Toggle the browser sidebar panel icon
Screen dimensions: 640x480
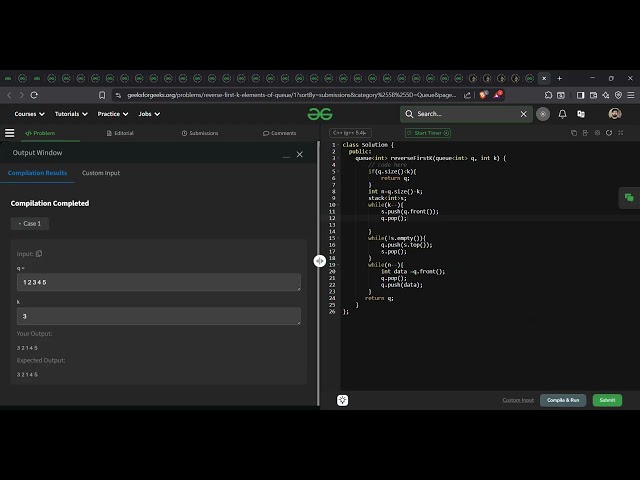(x=580, y=95)
